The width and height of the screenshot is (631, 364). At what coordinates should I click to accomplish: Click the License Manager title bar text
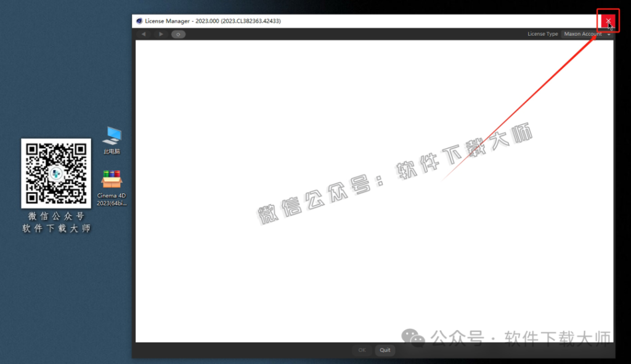point(212,20)
